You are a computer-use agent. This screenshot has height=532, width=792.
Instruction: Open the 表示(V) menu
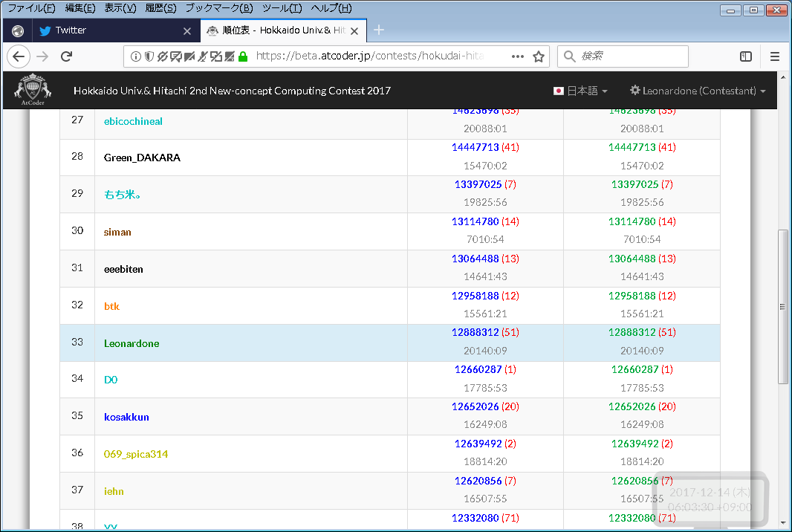pyautogui.click(x=120, y=8)
